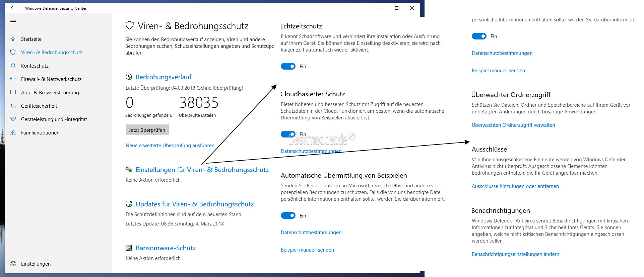Open Einstellungen für Viren- & Bedrohungsschutz

click(x=202, y=170)
